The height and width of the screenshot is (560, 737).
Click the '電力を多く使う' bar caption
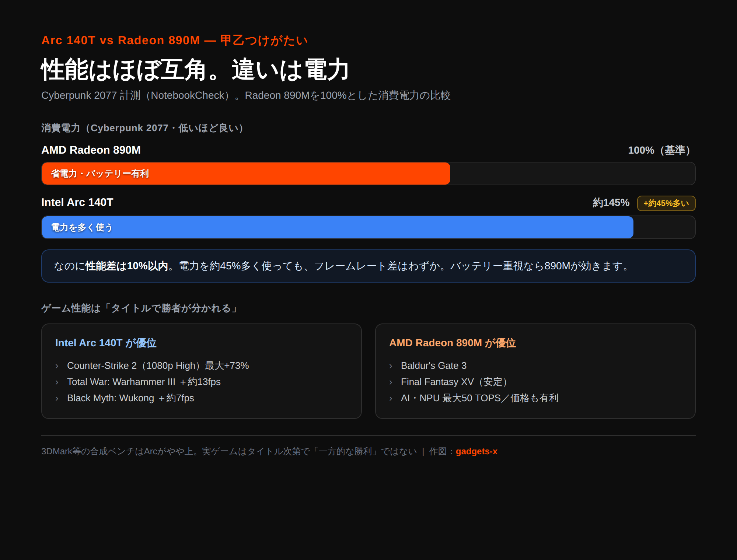(81, 227)
